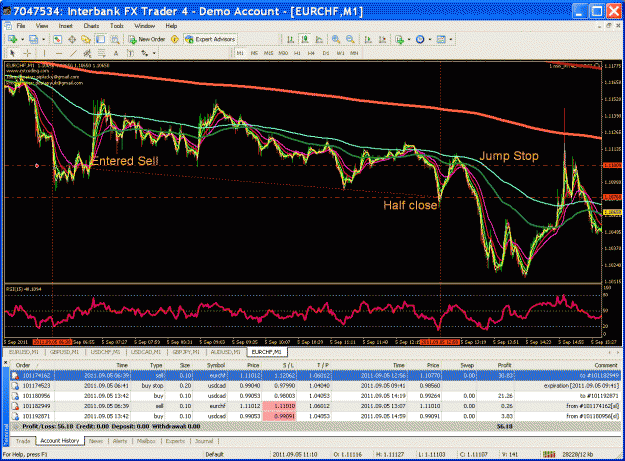This screenshot has height=461, width=625.
Task: Open the Arrows tool dropdown arrow
Action: tap(154, 53)
